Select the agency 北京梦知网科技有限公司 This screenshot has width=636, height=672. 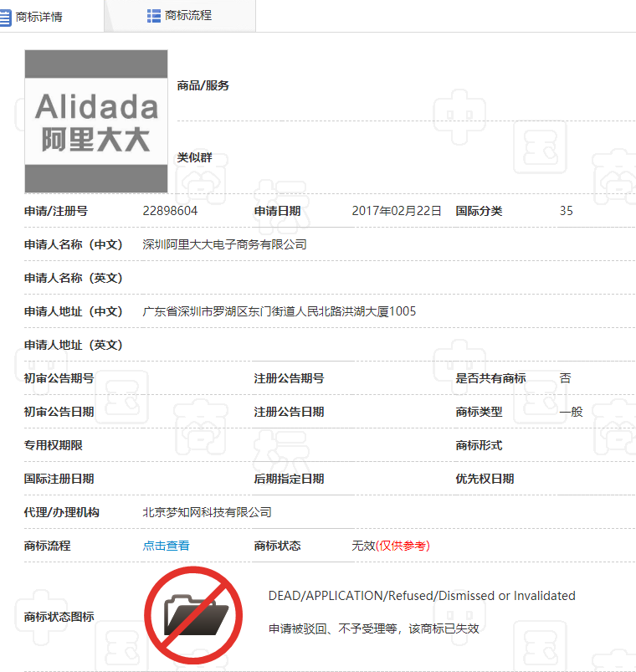pos(207,512)
